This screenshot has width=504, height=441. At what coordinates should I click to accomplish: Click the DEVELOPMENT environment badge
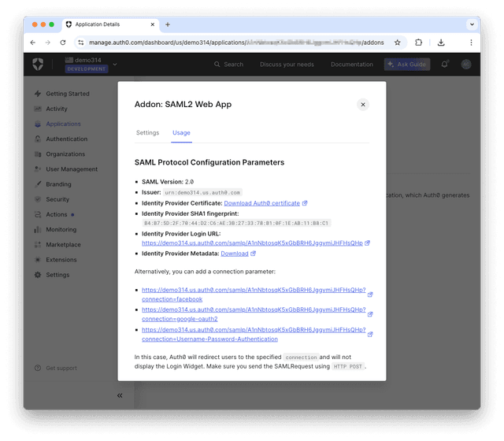coord(86,69)
